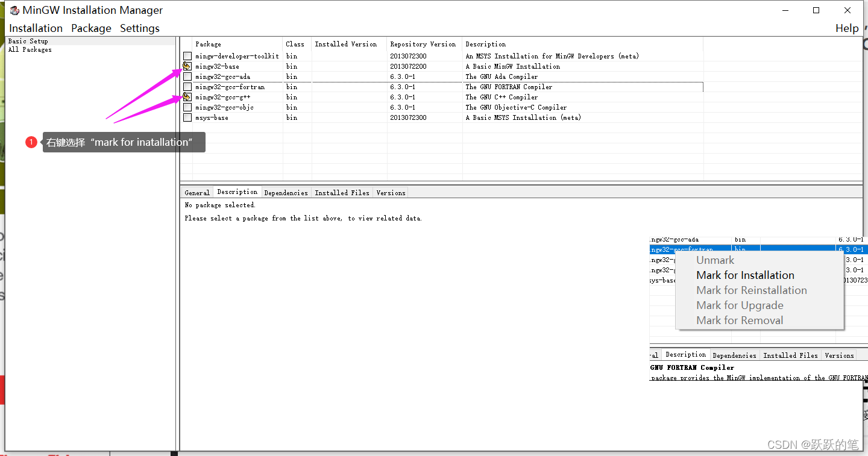Sort by Class column header
Image resolution: width=868 pixels, height=456 pixels.
[297, 44]
